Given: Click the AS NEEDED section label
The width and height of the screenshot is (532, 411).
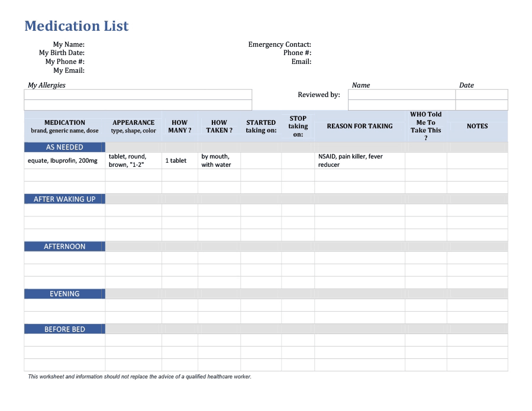Looking at the screenshot, I should pos(65,147).
